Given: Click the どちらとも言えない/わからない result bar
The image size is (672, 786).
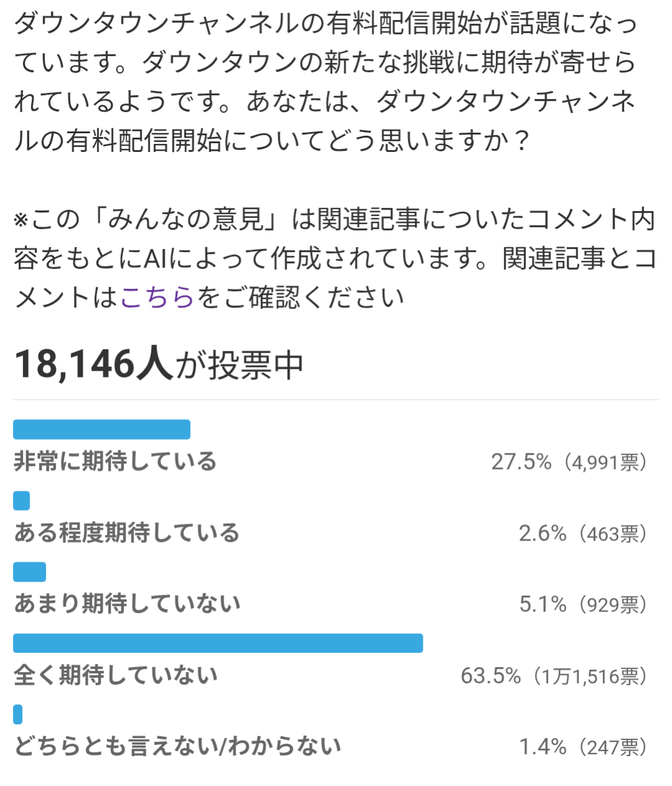Looking at the screenshot, I should [x=18, y=714].
